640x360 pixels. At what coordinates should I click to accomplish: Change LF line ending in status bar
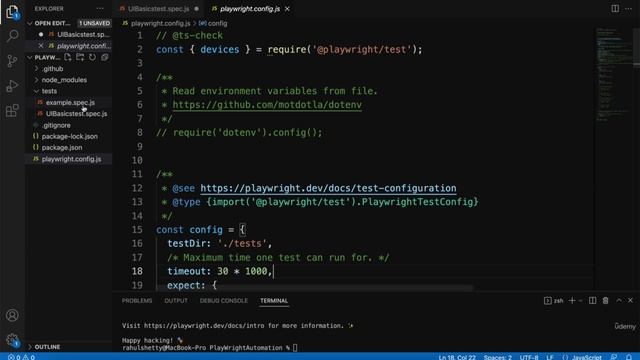[550, 357]
